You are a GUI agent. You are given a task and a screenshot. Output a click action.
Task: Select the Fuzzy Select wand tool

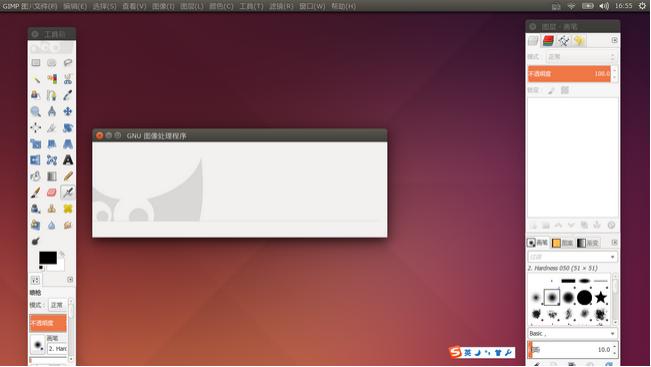coord(36,79)
